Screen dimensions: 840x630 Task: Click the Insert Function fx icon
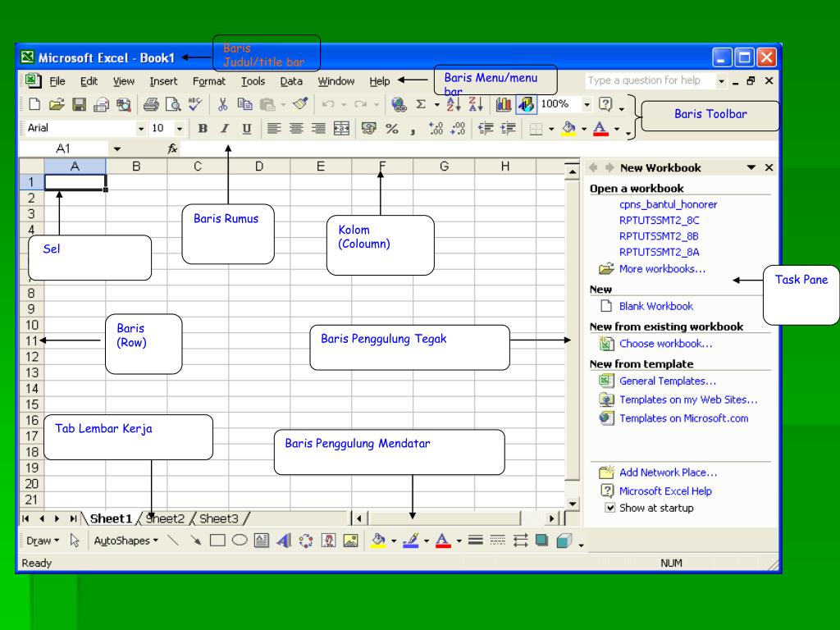pyautogui.click(x=172, y=148)
